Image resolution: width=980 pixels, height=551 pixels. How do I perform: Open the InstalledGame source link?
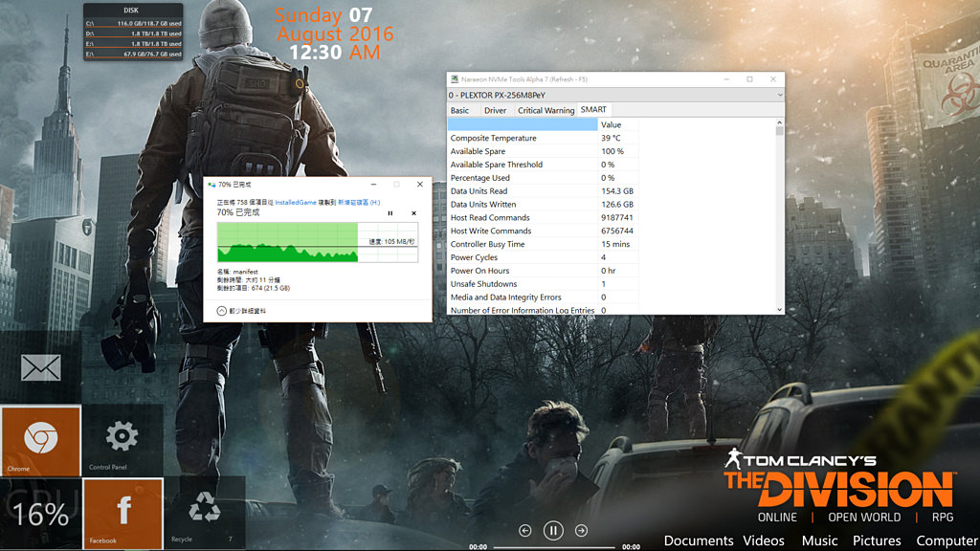click(x=296, y=203)
